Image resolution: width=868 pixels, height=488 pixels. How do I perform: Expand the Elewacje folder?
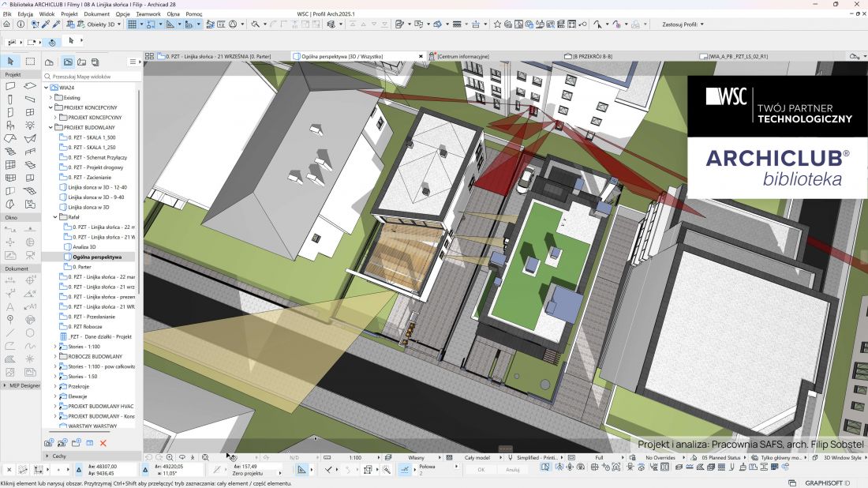pos(55,396)
